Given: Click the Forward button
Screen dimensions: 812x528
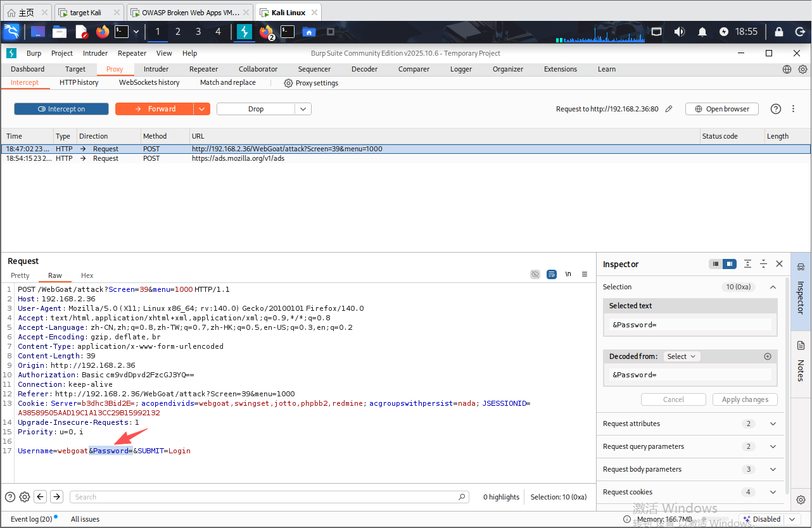Looking at the screenshot, I should point(155,109).
